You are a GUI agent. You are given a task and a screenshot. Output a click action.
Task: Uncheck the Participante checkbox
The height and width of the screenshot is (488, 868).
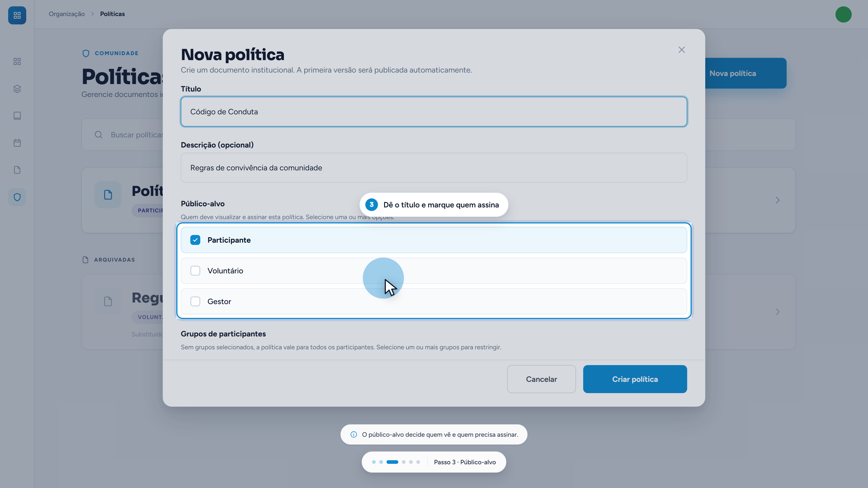(x=195, y=240)
